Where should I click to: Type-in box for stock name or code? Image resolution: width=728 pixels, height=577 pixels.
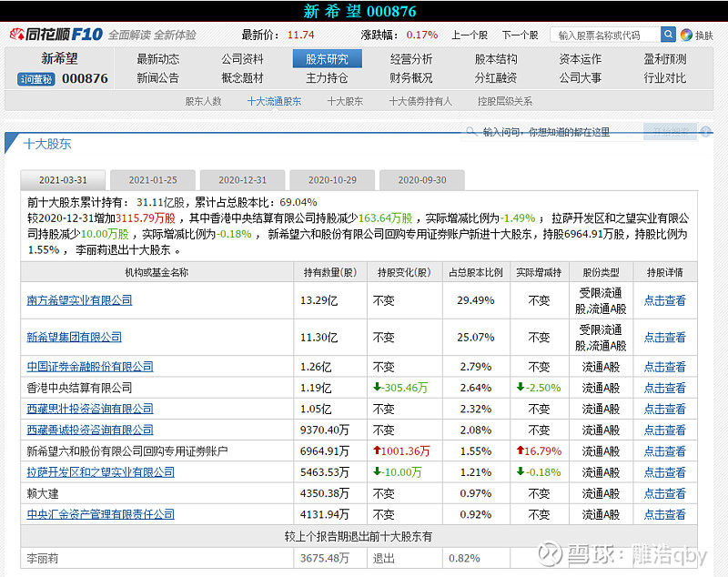click(605, 35)
